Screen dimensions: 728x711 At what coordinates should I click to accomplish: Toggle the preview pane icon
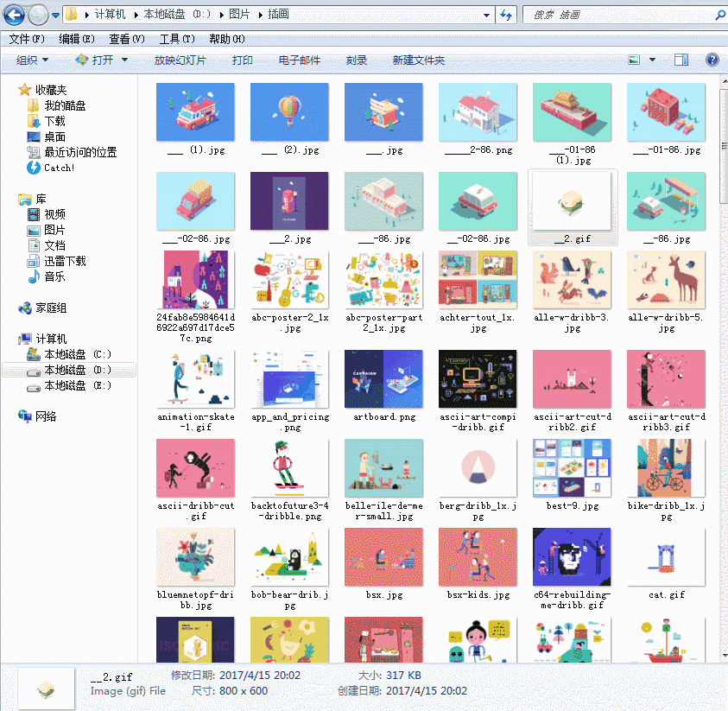(x=681, y=59)
